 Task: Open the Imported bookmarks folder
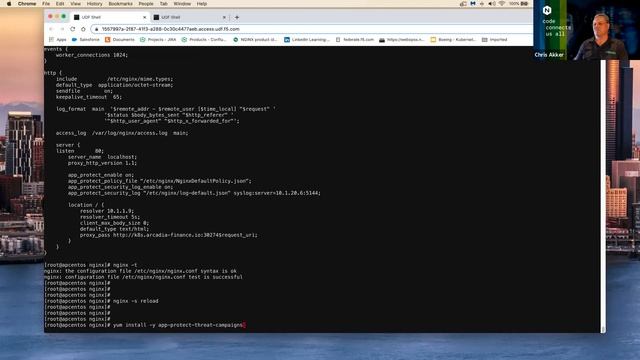[495, 40]
